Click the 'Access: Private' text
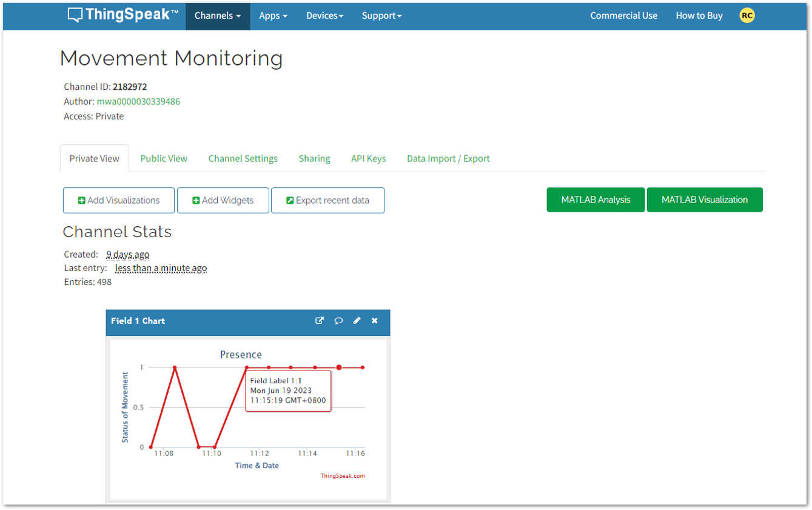The height and width of the screenshot is (510, 812). point(94,116)
